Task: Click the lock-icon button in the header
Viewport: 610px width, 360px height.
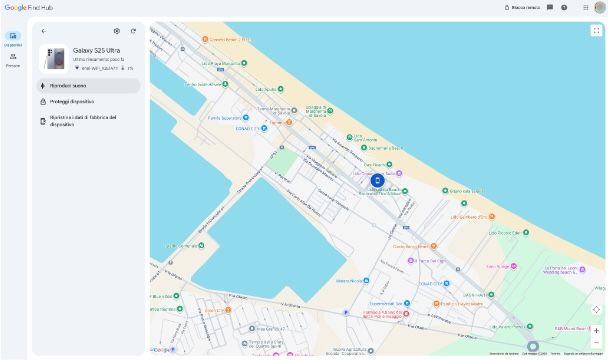Action: (x=522, y=7)
